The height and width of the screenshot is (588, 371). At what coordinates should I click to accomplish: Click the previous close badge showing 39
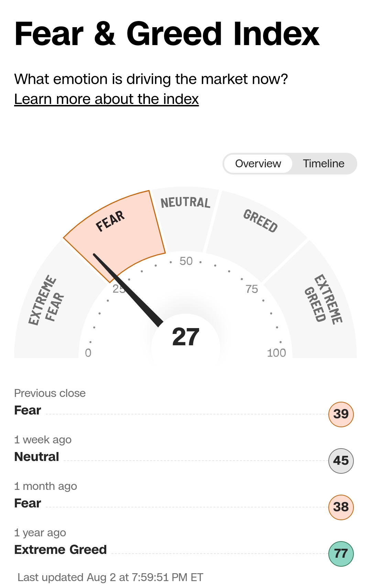341,414
